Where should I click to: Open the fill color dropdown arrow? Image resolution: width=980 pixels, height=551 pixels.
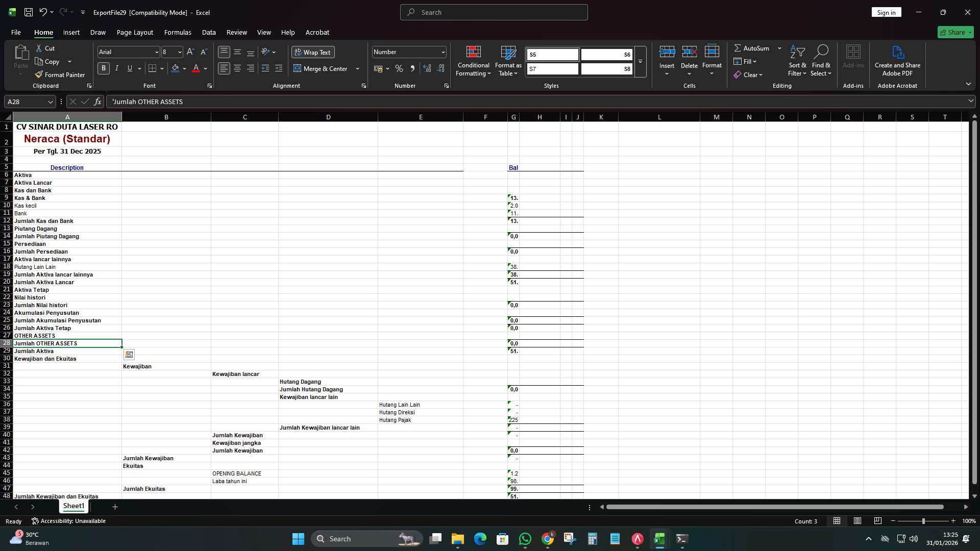coord(185,68)
